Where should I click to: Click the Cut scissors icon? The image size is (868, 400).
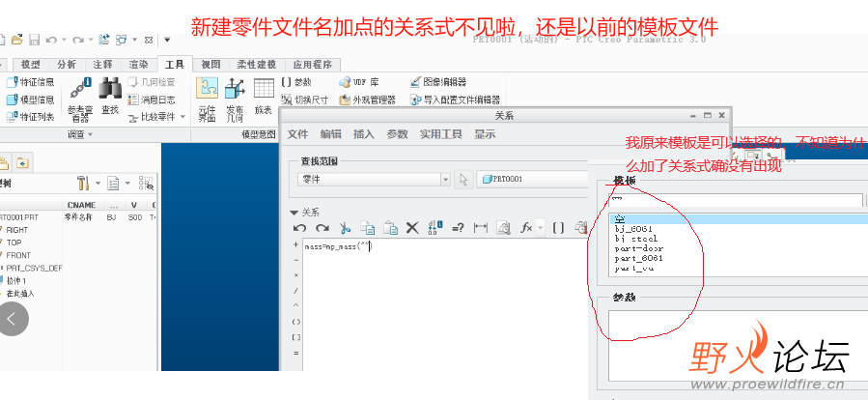pyautogui.click(x=345, y=228)
